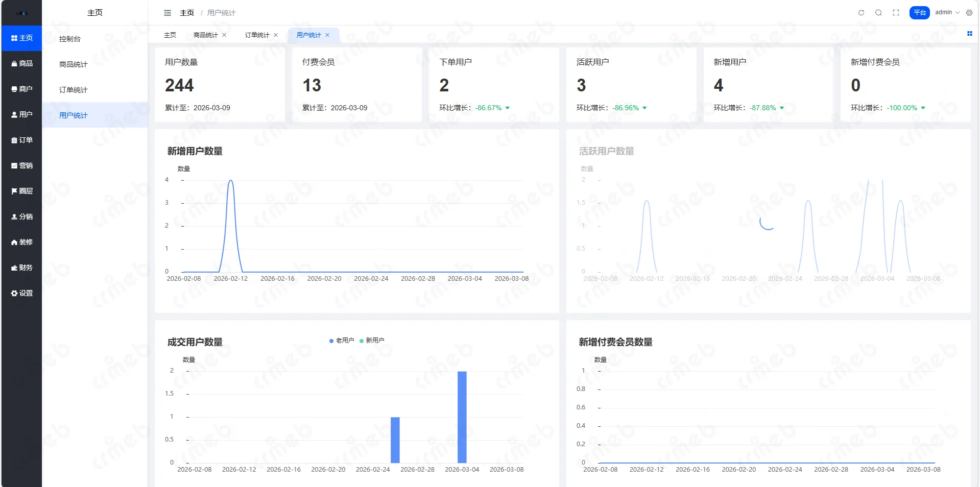Image resolution: width=980 pixels, height=487 pixels.
Task: Click the 用户统计 breadcrumb text
Action: coord(221,13)
